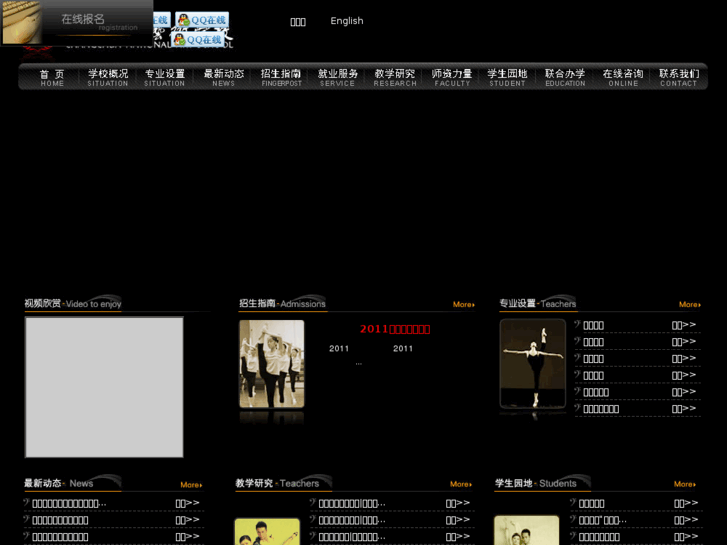Open 学生园地 STUDENT nav menu item
727x545 pixels.
(507, 77)
